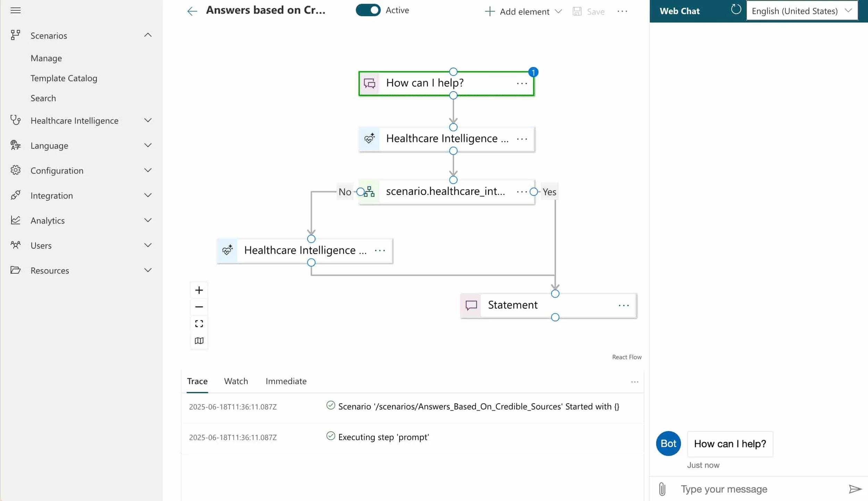868x501 pixels.
Task: Click the back arrow beside scenario title
Action: [x=192, y=11]
